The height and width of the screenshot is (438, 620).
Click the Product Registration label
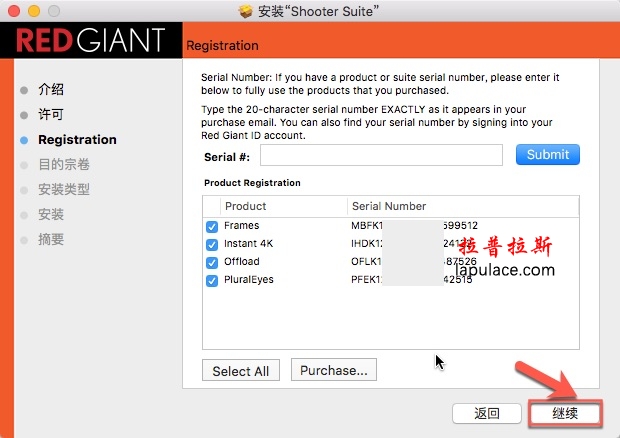pos(252,183)
